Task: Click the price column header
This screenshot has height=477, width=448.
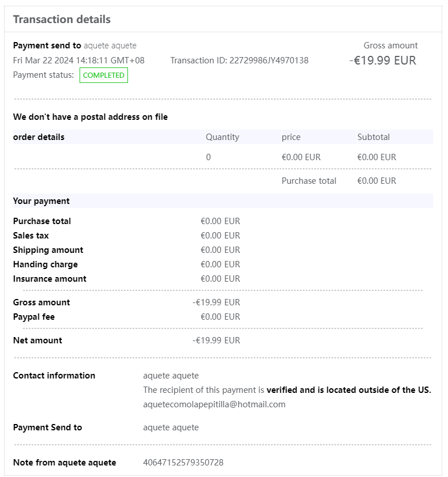Action: click(291, 137)
